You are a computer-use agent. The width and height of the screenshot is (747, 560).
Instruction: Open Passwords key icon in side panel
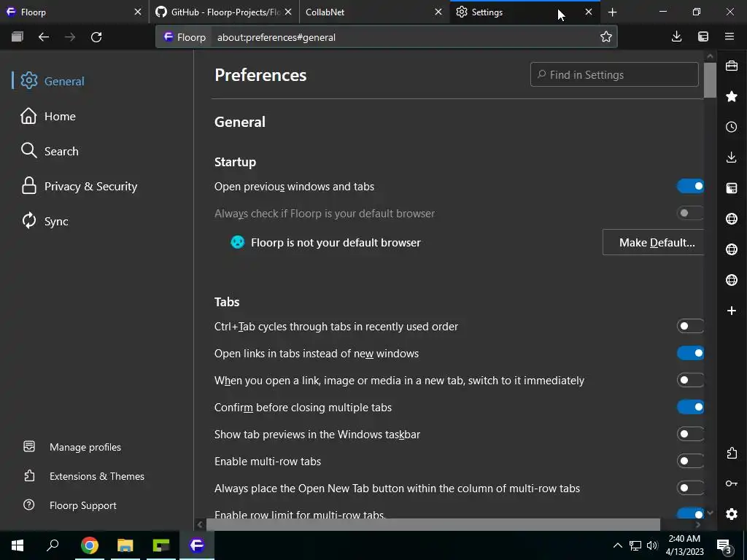732,483
